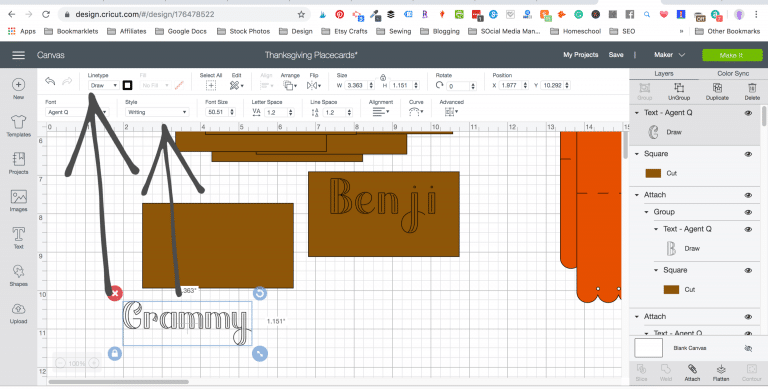Collapse the first Attach layer tree
The image size is (768, 389).
coord(637,195)
